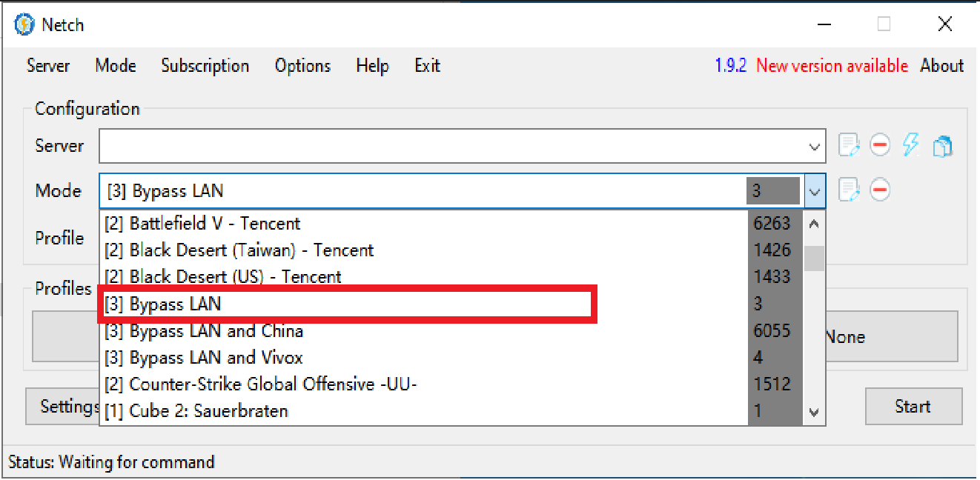Image resolution: width=980 pixels, height=480 pixels.
Task: Delete the selected mode with red minus
Action: click(x=880, y=190)
